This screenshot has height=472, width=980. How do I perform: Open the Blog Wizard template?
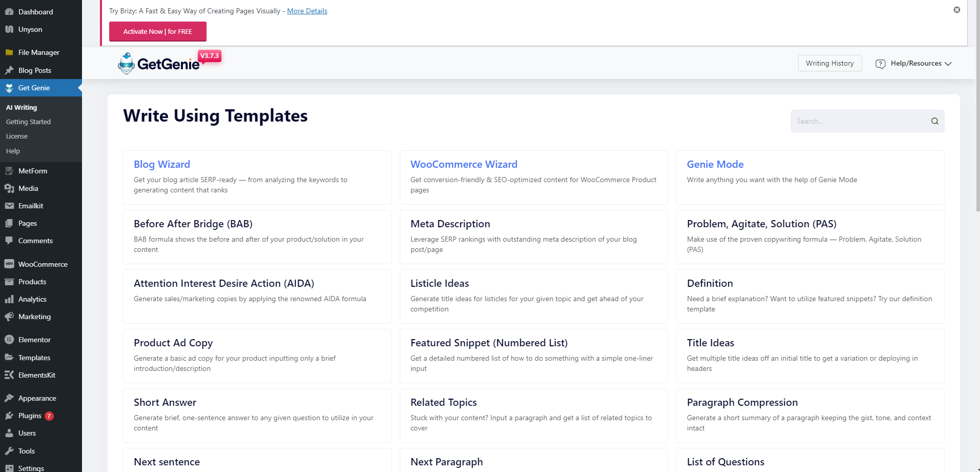257,178
